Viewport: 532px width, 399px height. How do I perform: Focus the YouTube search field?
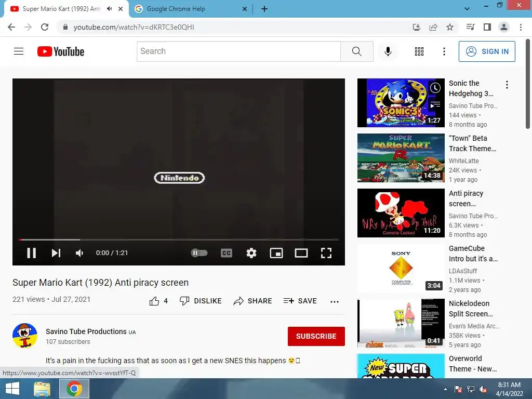coord(238,51)
